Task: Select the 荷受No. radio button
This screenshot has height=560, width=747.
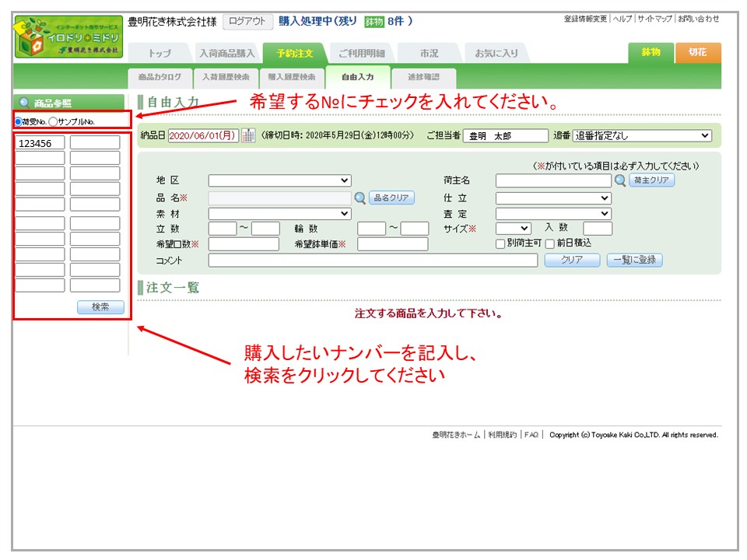Action: [x=19, y=121]
